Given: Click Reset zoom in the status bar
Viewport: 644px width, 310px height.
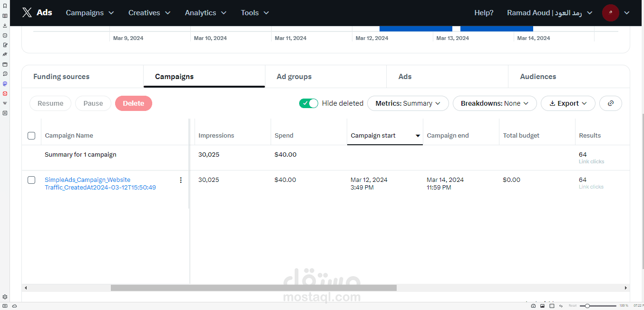Looking at the screenshot, I should 572,306.
